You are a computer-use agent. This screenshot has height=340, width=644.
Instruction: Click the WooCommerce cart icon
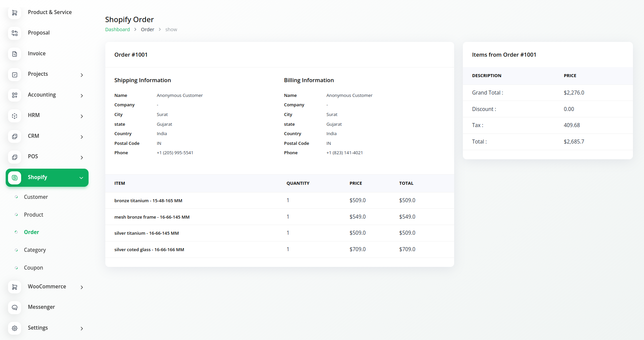(x=14, y=287)
